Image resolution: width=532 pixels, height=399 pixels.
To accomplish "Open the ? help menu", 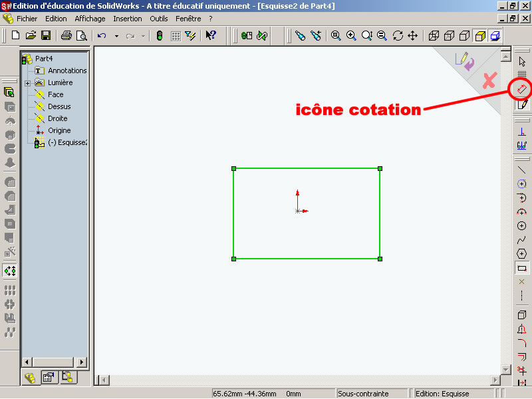I will (211, 19).
